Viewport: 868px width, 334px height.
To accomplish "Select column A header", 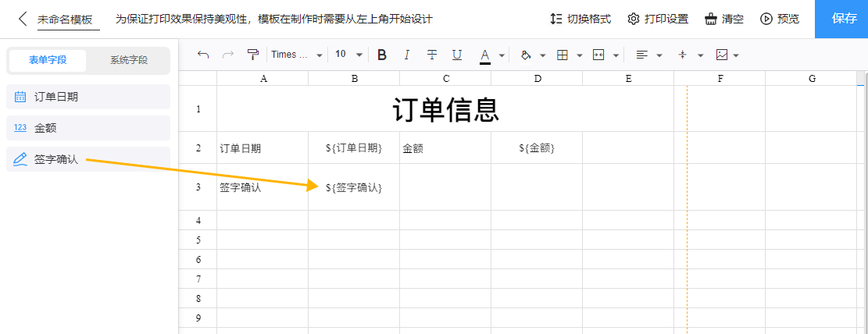I will [263, 79].
